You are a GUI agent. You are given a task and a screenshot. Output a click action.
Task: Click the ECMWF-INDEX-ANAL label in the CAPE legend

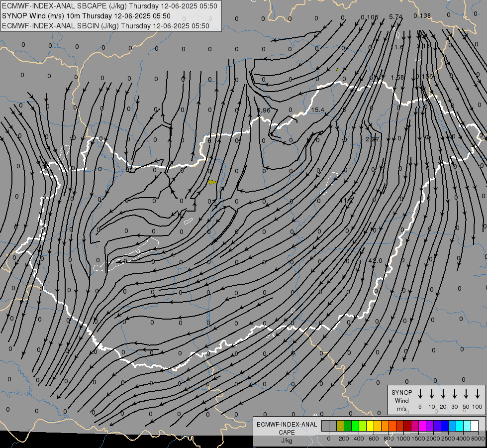coord(287,425)
